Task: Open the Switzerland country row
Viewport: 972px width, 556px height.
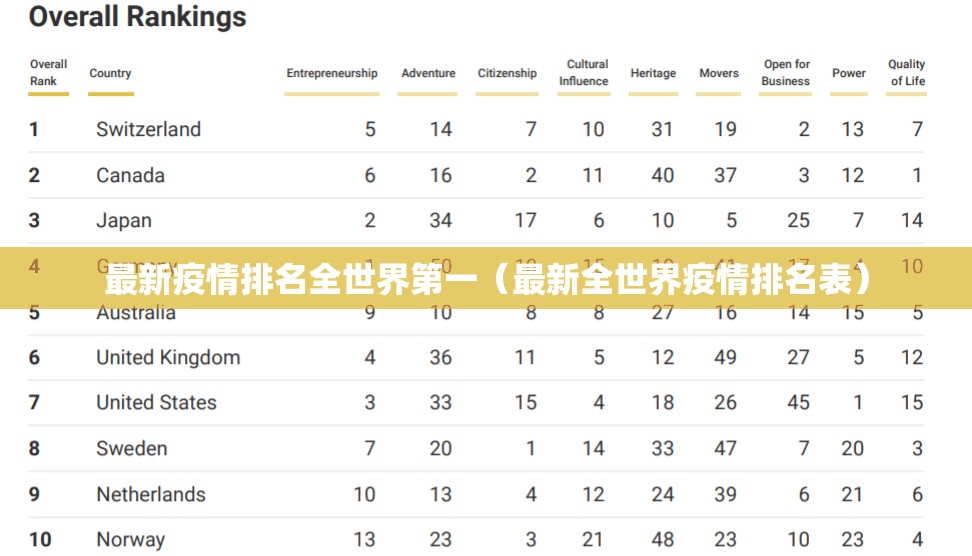Action: 148,129
